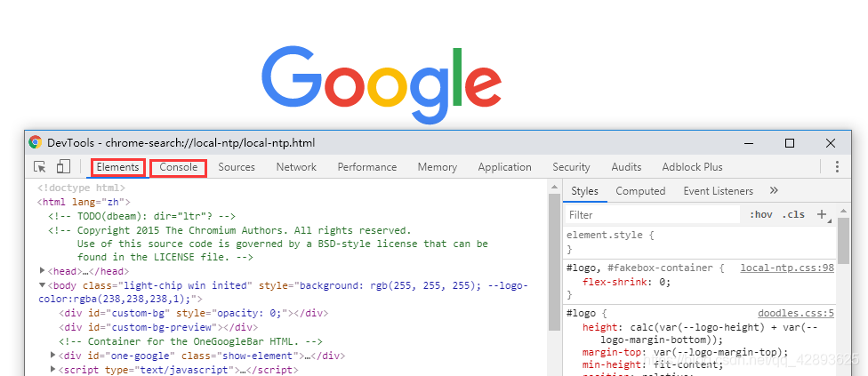Screen dimensions: 868x376
Task: Click the Google logo on the page
Action: pyautogui.click(x=382, y=85)
